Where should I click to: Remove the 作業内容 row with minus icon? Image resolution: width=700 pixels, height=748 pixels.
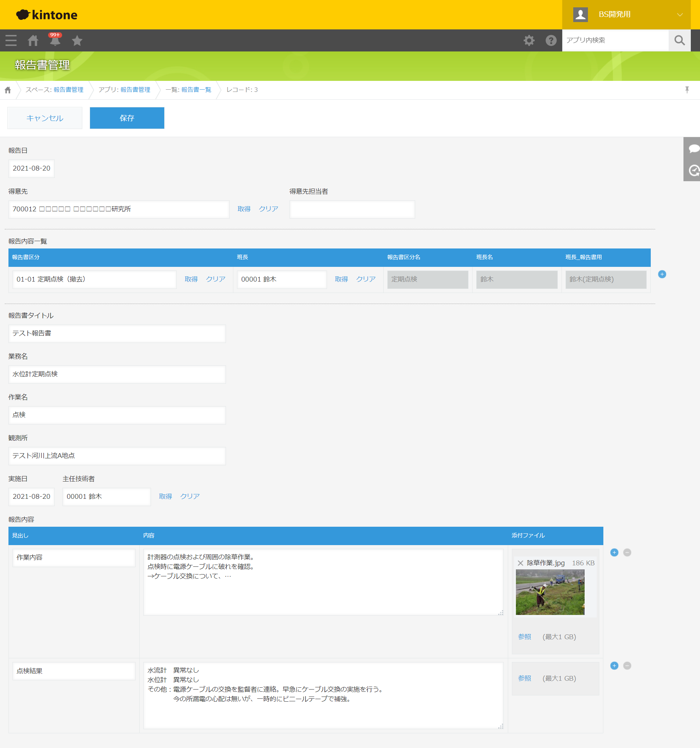627,552
